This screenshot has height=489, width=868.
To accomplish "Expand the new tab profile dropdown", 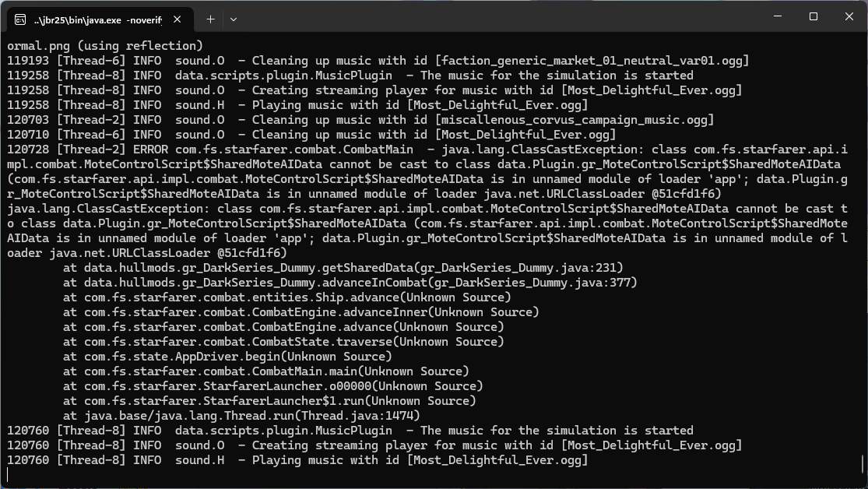I will tap(233, 18).
